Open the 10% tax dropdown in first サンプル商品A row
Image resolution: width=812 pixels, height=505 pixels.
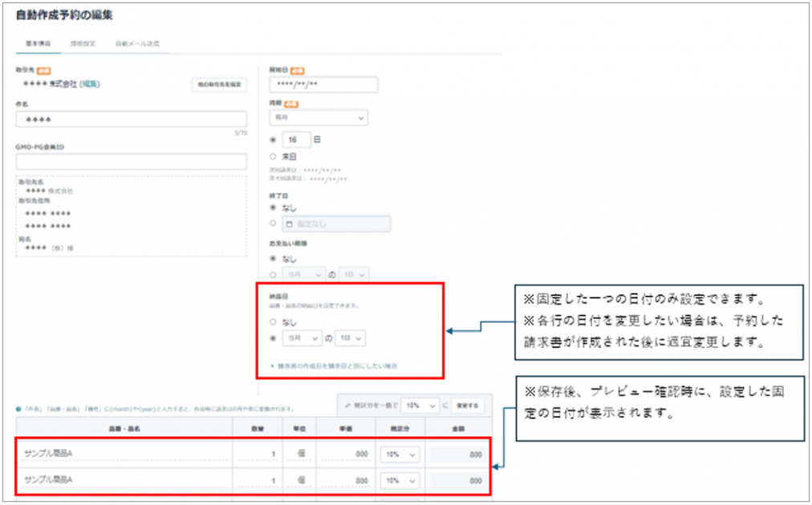(x=401, y=454)
